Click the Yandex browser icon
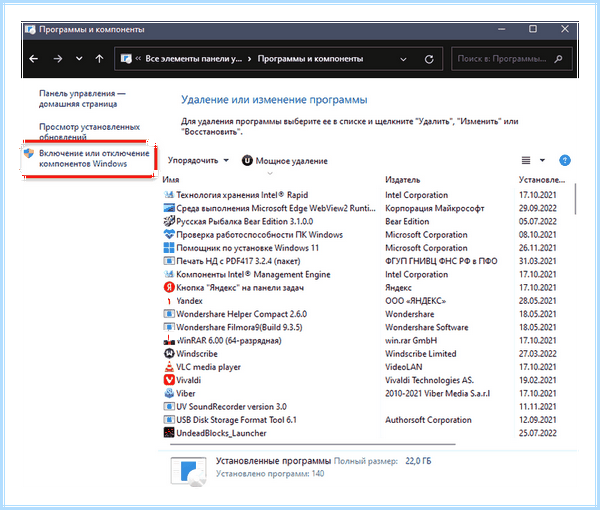600x510 pixels. tap(169, 301)
